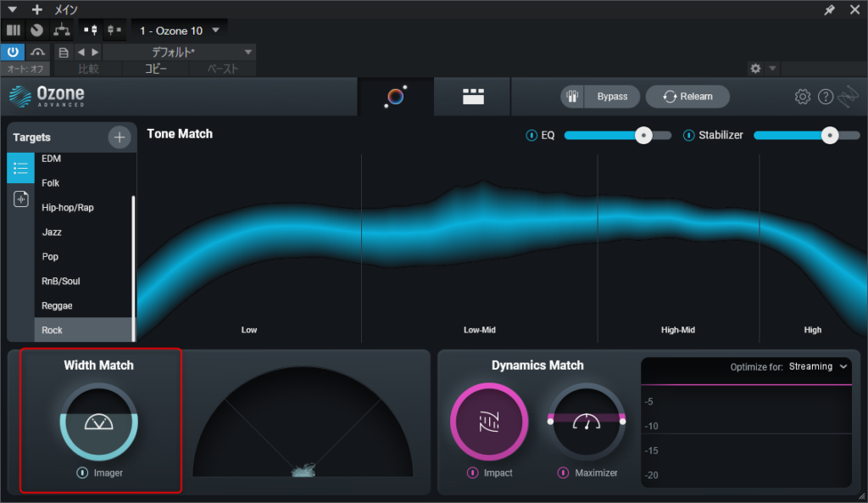The width and height of the screenshot is (868, 503).
Task: Click the Targets list scrollbar
Action: (x=133, y=268)
